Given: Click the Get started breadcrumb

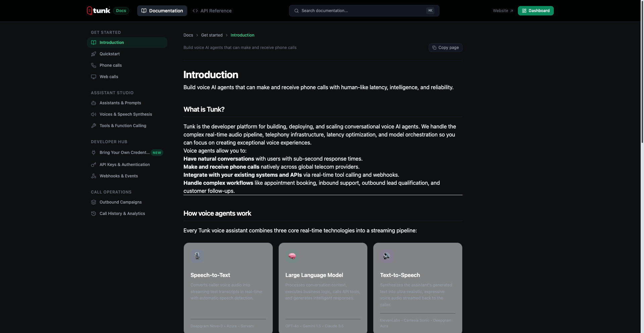Looking at the screenshot, I should point(212,35).
